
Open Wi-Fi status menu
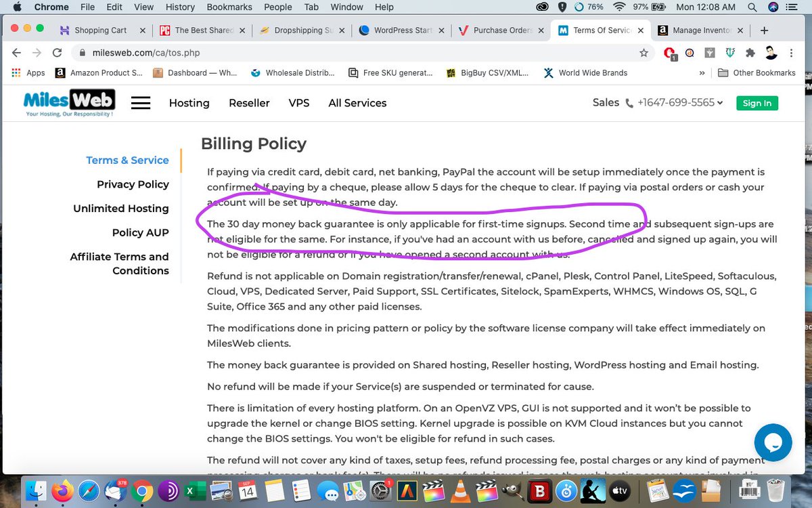(618, 7)
